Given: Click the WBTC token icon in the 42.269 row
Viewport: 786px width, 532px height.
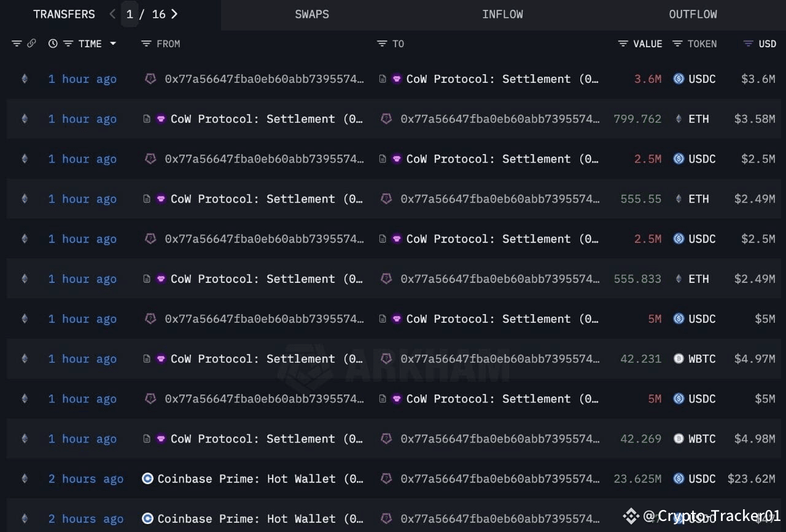Looking at the screenshot, I should [x=679, y=438].
